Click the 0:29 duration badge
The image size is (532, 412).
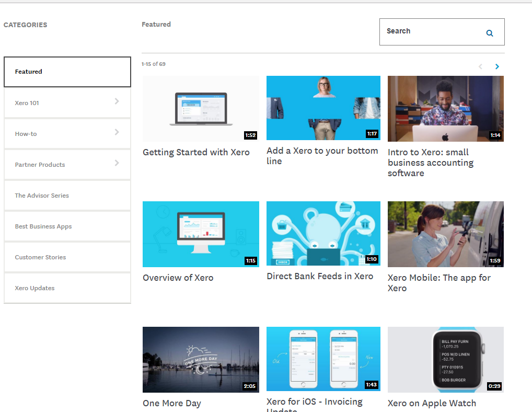coord(494,386)
